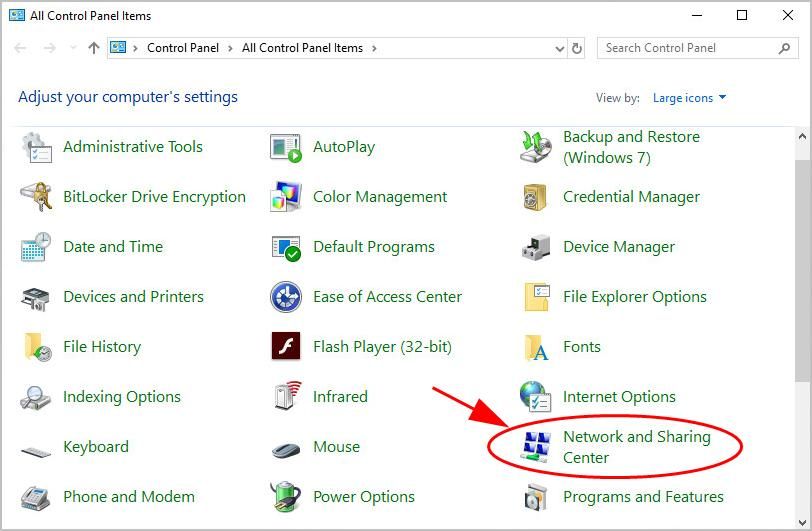Open the Devices and Printers link
Image resolution: width=812 pixels, height=531 pixels.
tap(133, 297)
